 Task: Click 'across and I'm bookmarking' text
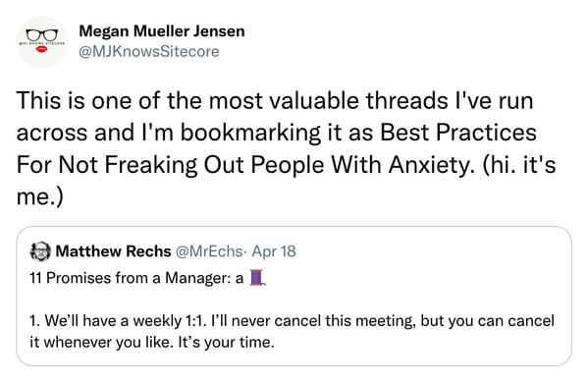(x=169, y=133)
